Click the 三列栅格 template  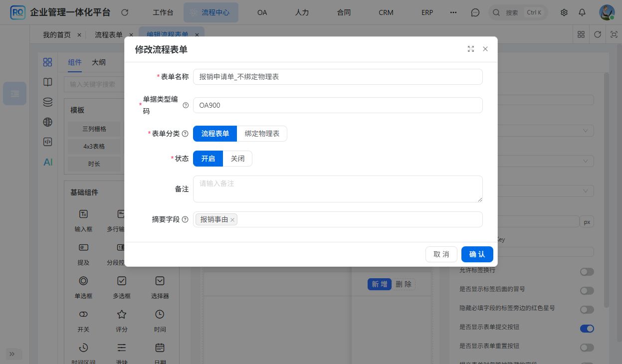94,129
